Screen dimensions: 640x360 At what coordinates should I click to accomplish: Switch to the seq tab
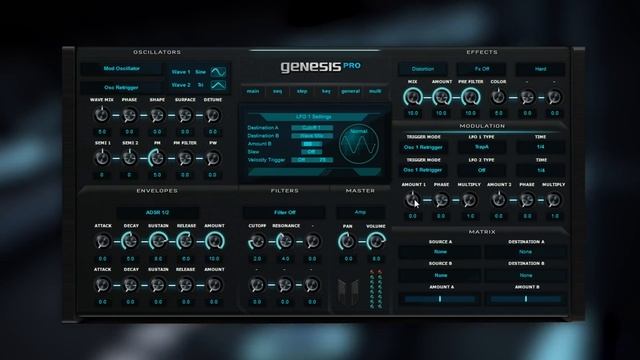(278, 91)
